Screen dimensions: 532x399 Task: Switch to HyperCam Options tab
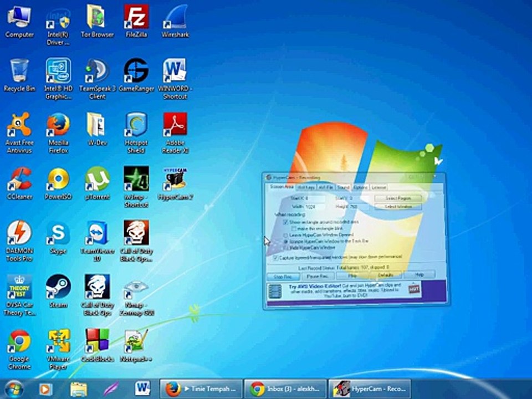coord(360,187)
